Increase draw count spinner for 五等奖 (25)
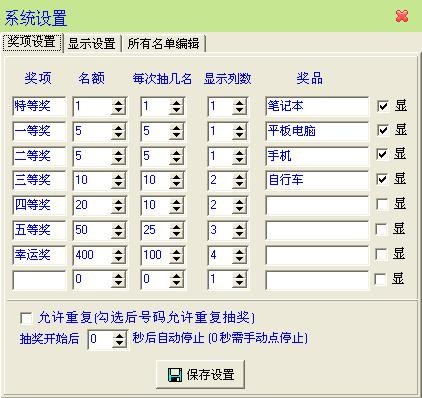Image resolution: width=422 pixels, height=398 pixels. [176, 226]
